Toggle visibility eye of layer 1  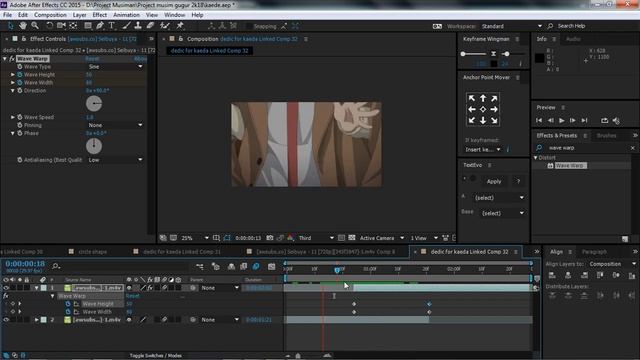coord(6,288)
